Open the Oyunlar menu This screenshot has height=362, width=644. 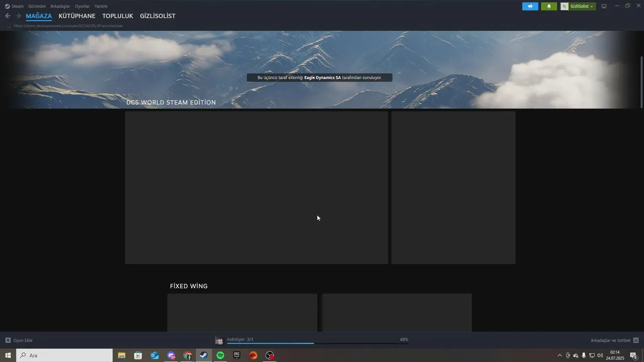point(82,6)
